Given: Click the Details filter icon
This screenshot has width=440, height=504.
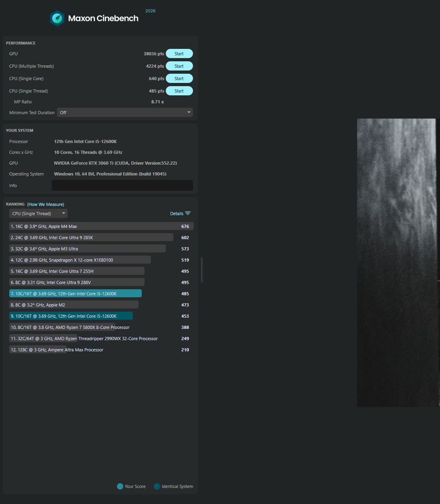Looking at the screenshot, I should tap(188, 214).
